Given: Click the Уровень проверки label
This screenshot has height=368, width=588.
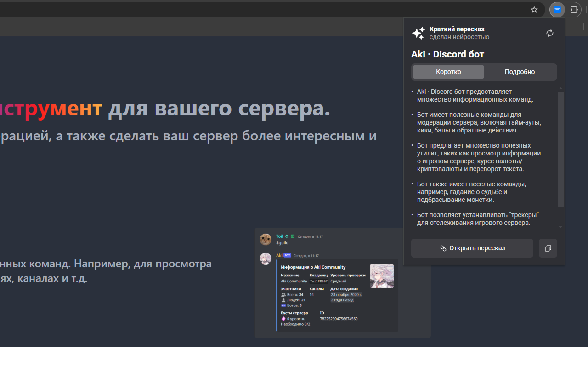Looking at the screenshot, I should [348, 276].
